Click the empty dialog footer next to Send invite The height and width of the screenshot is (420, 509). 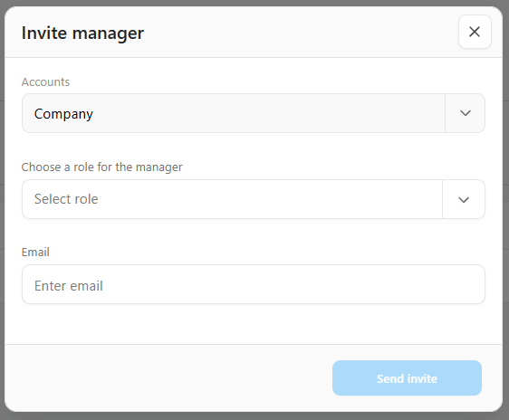[168, 377]
